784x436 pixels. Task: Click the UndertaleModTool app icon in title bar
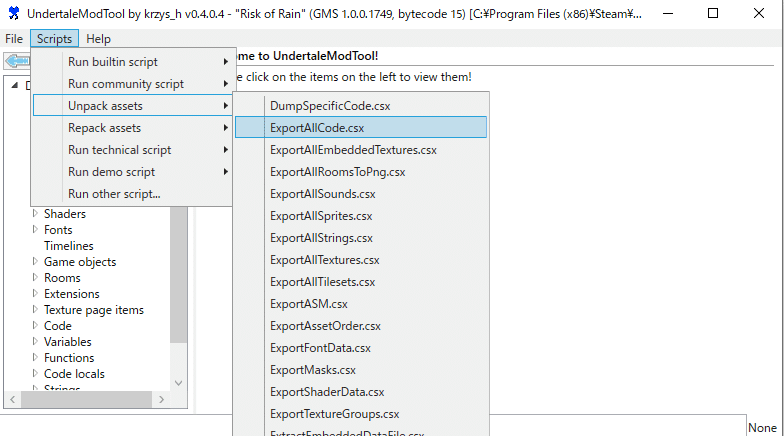(x=14, y=13)
